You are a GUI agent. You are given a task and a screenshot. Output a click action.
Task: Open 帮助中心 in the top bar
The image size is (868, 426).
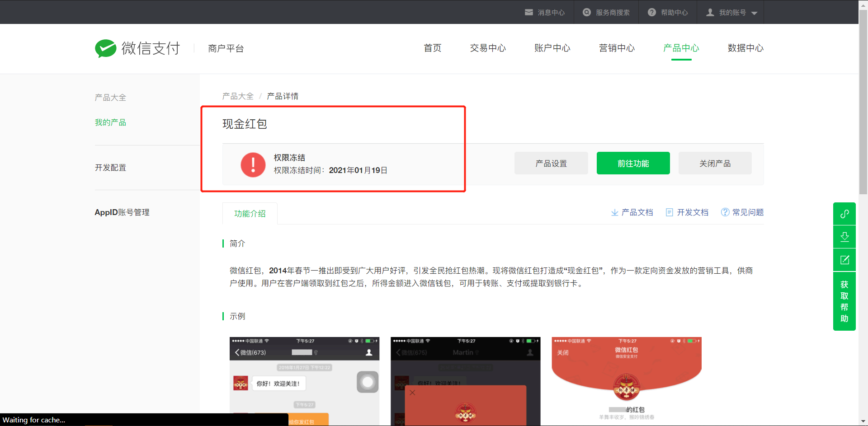click(x=675, y=13)
